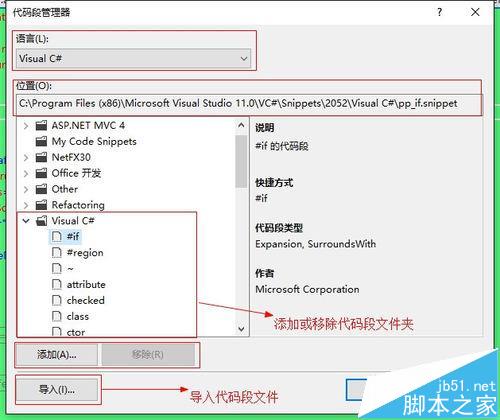Expand the Other folder node

click(x=26, y=189)
